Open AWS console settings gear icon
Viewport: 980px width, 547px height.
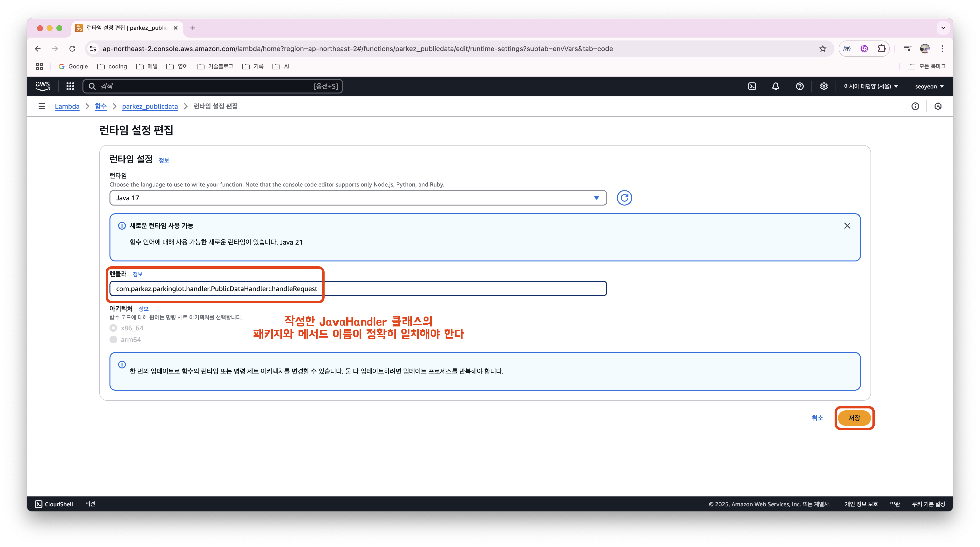pyautogui.click(x=824, y=86)
